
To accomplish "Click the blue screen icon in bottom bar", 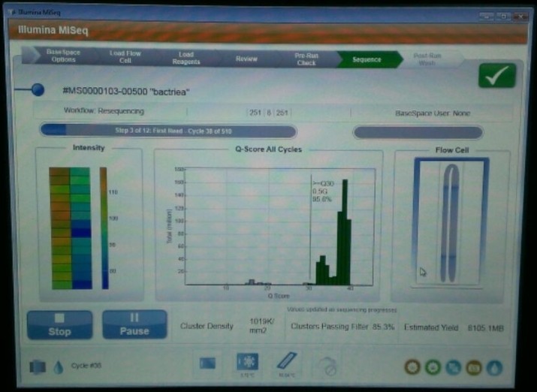I will [208, 363].
